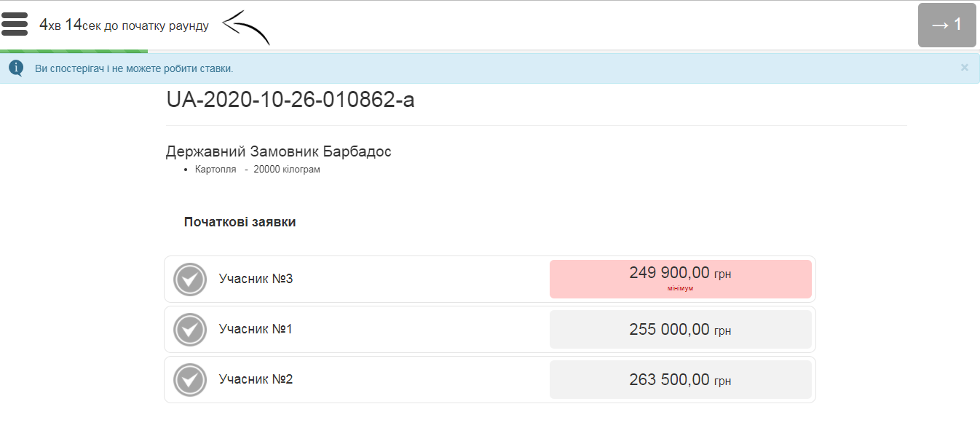
Task: Click the green round progress bar
Action: point(74,51)
